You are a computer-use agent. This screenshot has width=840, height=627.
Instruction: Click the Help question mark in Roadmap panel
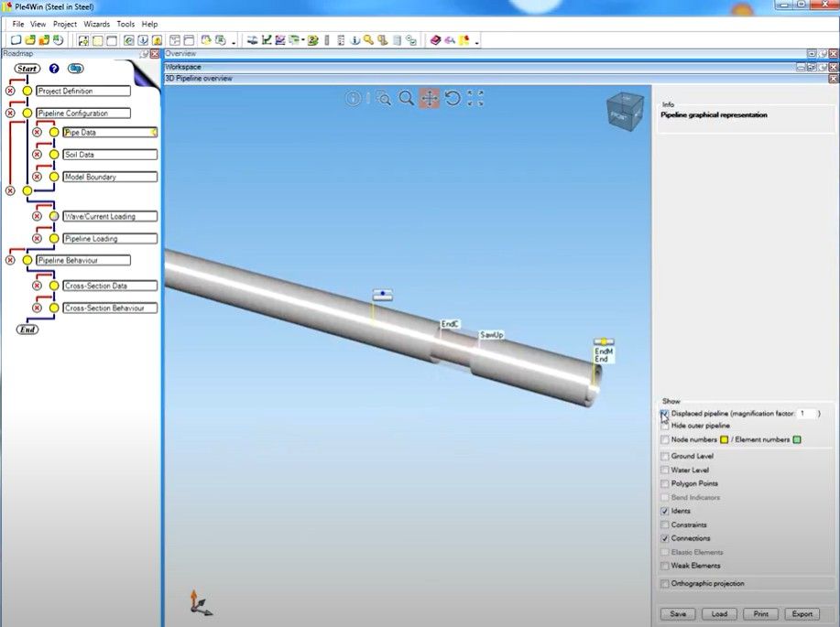[52, 69]
